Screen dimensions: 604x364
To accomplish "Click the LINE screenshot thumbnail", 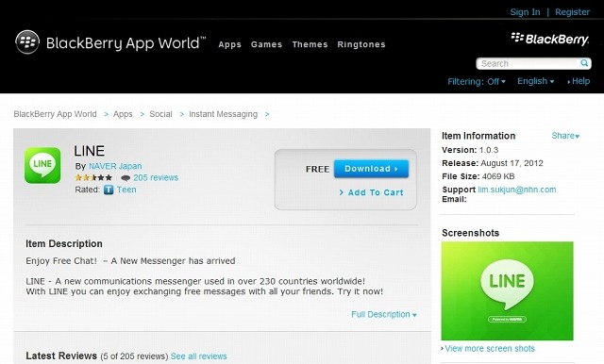I will coord(508,290).
